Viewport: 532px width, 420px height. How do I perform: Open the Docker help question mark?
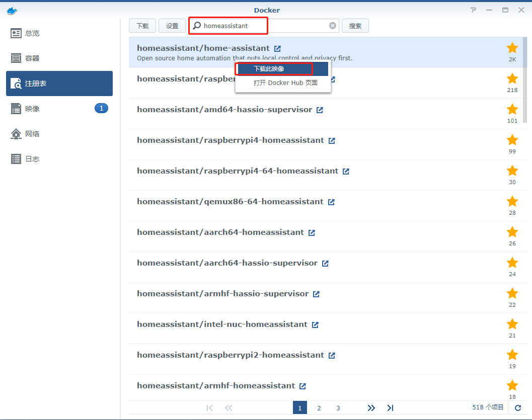click(x=473, y=10)
